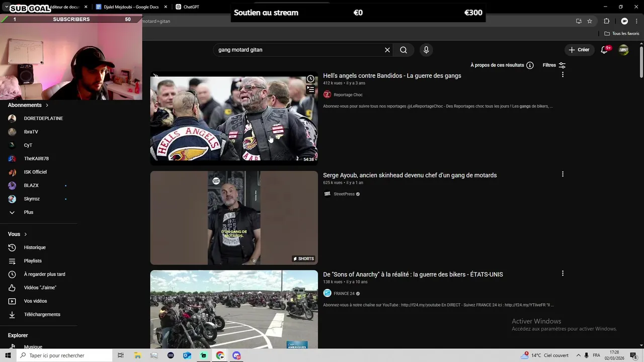Close the Djalel Mejdoubi Google Docs tab
This screenshot has height=362, width=644.
166,7
